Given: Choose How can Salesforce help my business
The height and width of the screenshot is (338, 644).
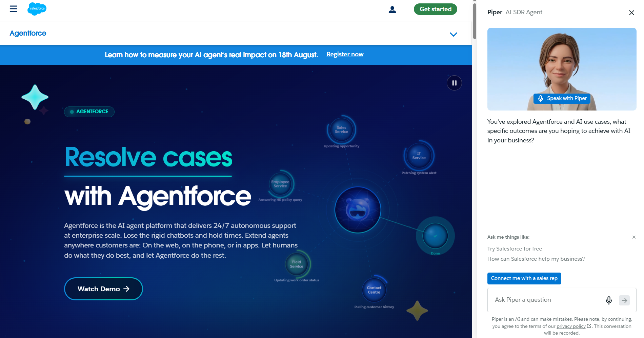Looking at the screenshot, I should click(536, 259).
